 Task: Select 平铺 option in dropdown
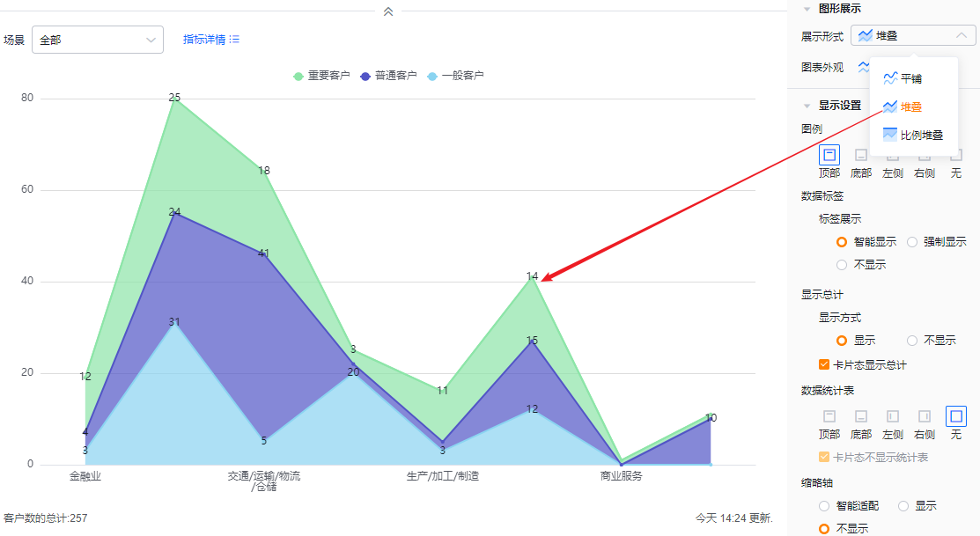click(x=914, y=78)
